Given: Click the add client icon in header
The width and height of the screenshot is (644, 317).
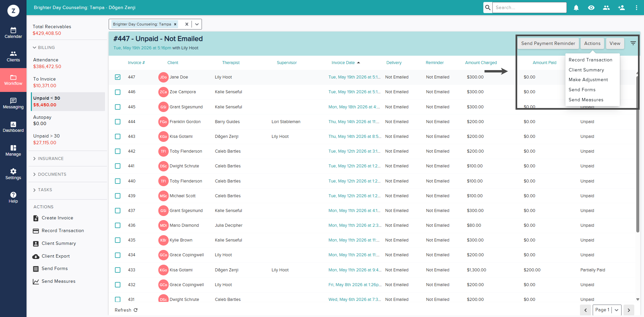Looking at the screenshot, I should [621, 7].
